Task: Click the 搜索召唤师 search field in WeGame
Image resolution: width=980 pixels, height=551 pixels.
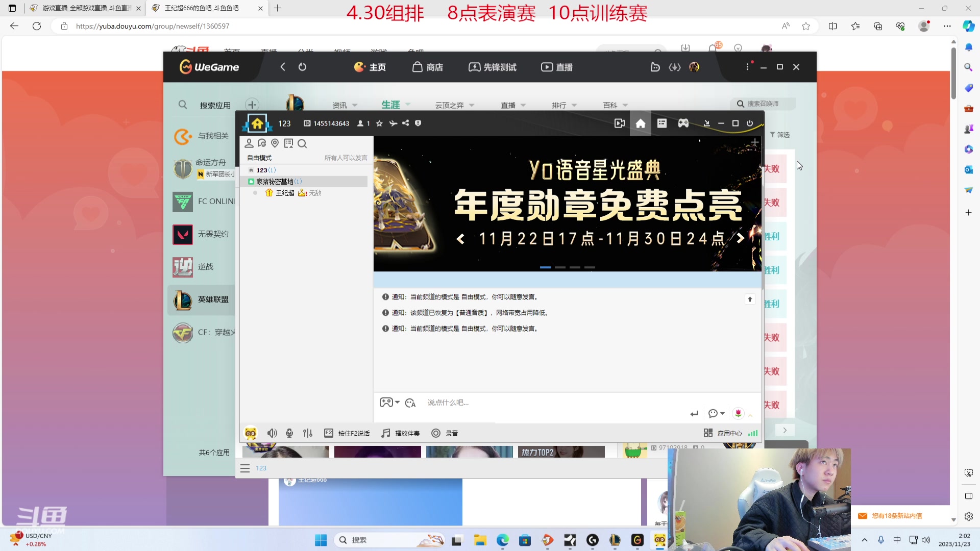Action: [763, 104]
